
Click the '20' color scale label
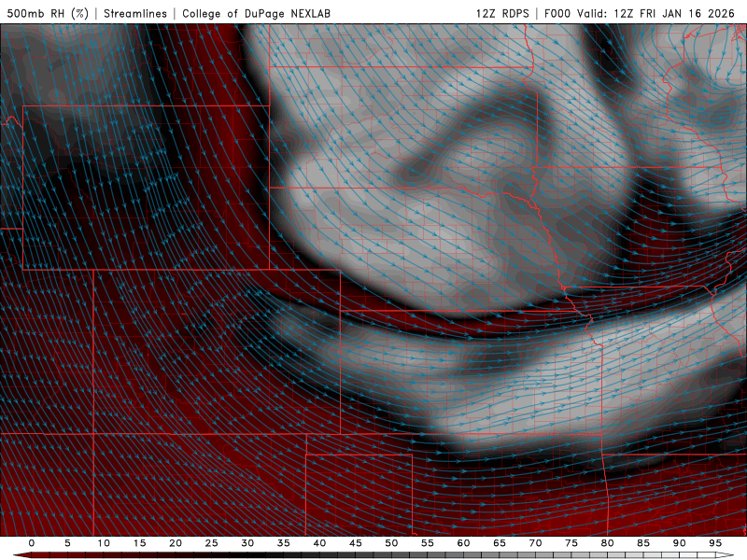point(176,543)
